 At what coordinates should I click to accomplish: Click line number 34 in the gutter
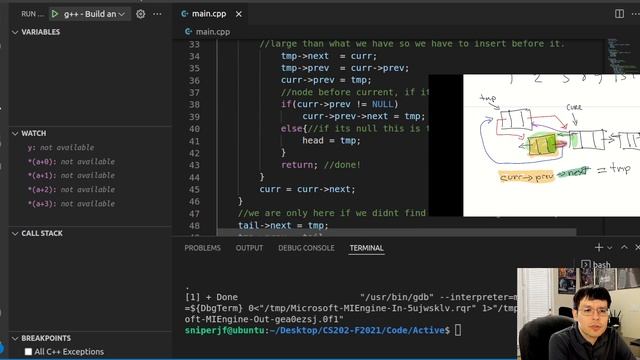[194, 56]
